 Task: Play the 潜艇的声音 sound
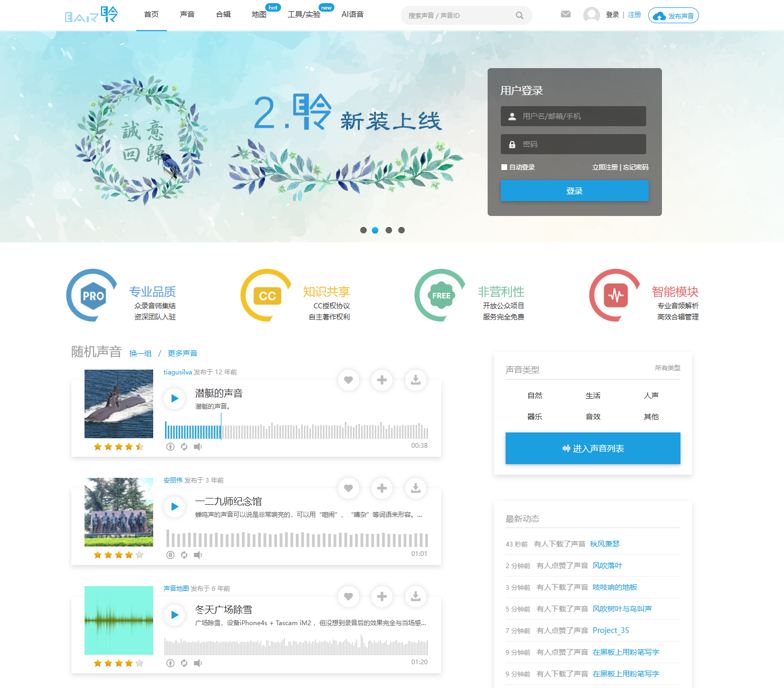point(174,399)
